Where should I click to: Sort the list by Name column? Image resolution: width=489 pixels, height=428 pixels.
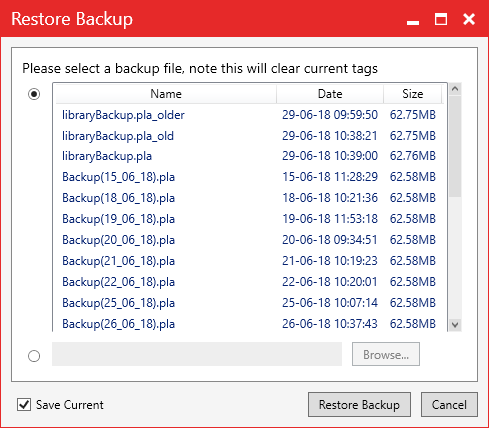click(166, 94)
